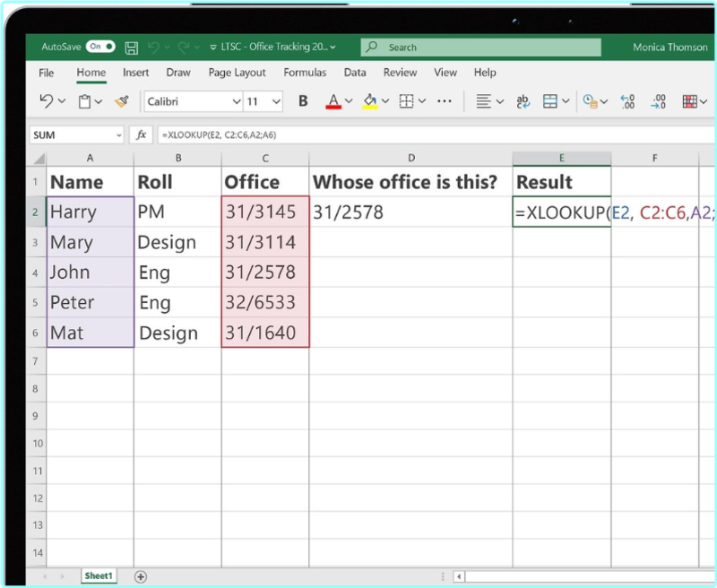Click the title bar Redo arrow
717x588 pixels.
tap(184, 48)
